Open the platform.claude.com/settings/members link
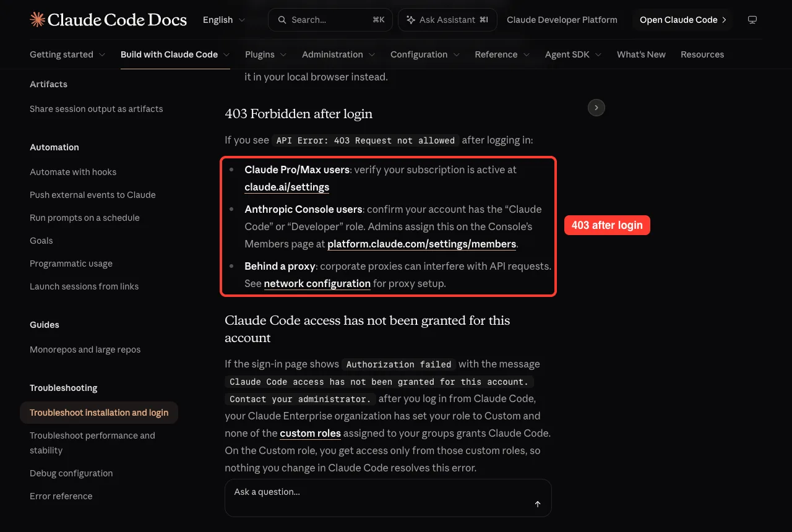 pos(422,244)
